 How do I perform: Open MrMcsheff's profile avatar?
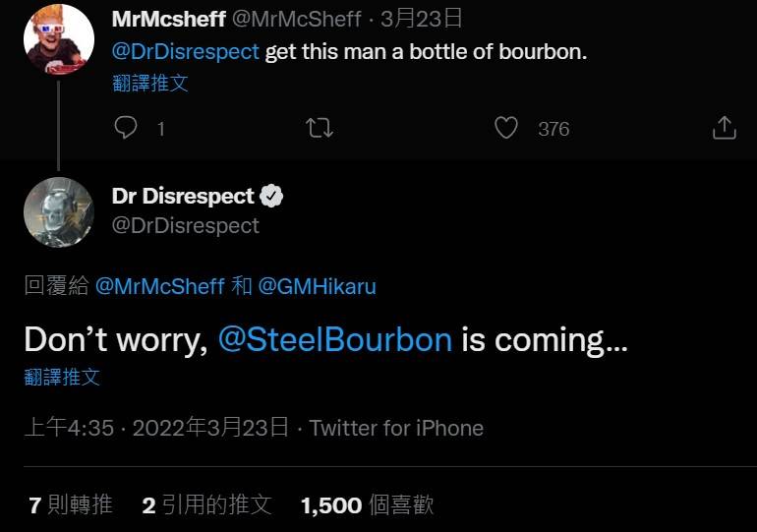click(x=58, y=39)
